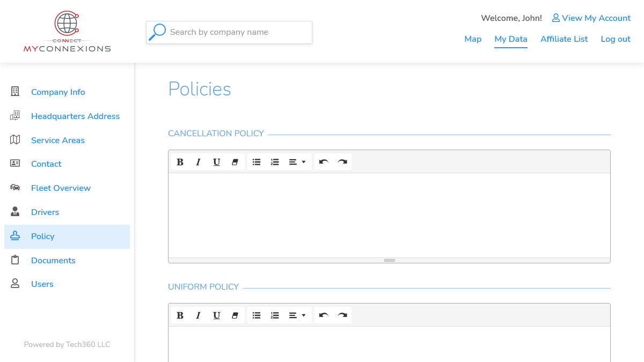The width and height of the screenshot is (644, 362).
Task: Select Contact in the sidebar
Action: (x=67, y=164)
